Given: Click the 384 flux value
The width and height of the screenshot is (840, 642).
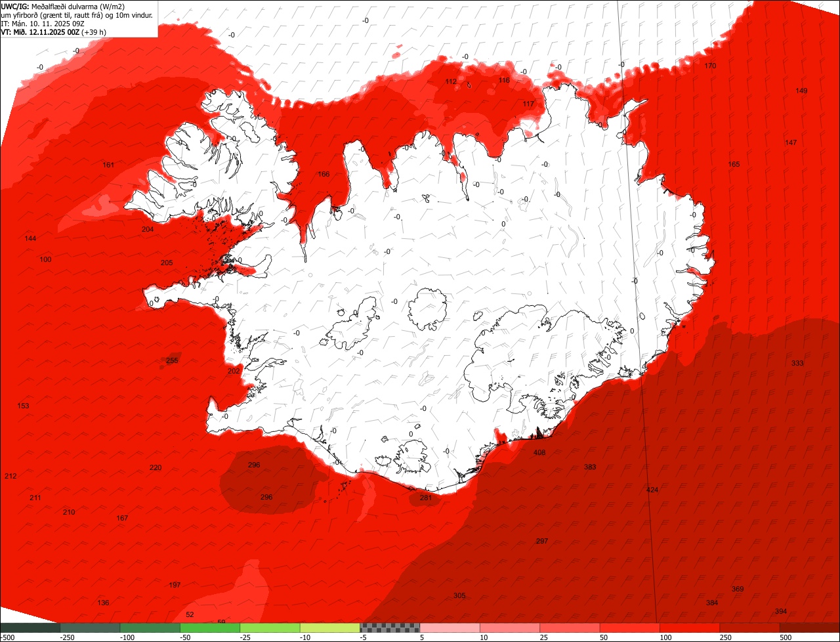Looking at the screenshot, I should pos(712,603).
